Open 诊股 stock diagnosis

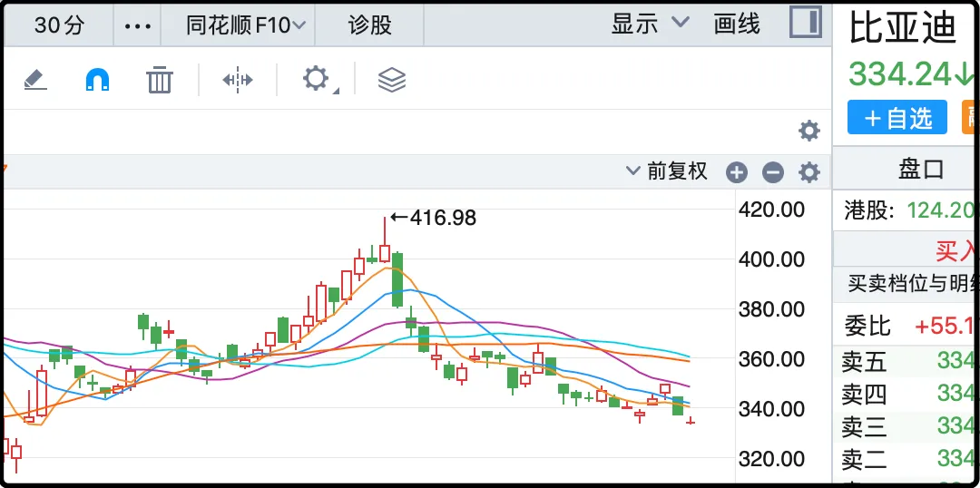[x=369, y=25]
